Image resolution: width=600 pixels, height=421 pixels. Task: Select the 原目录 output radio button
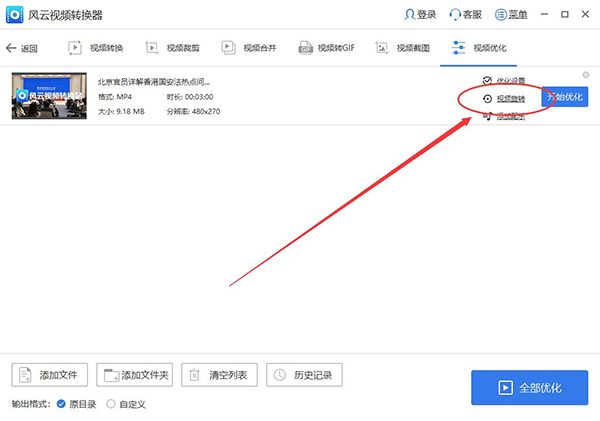click(61, 404)
